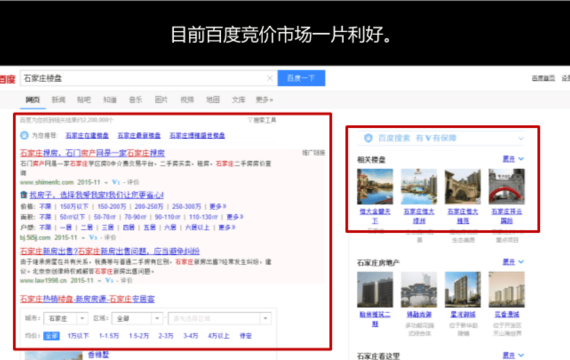Click the house icon beside 找房子 result
This screenshot has width=570, height=360.
click(24, 195)
